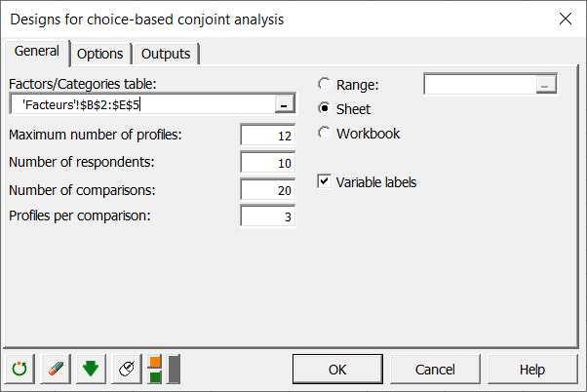
Task: Click the green circular reset arrow icon
Action: pyautogui.click(x=20, y=370)
